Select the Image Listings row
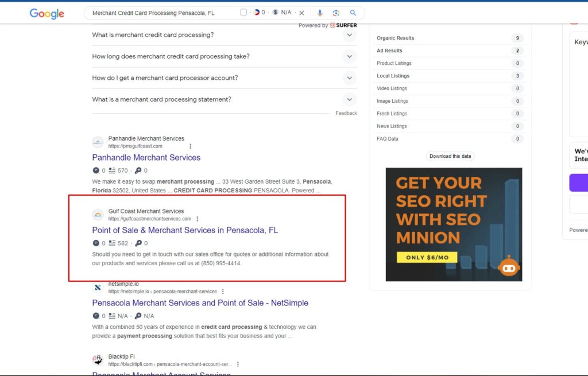Screen dimensions: 588x376 [x=450, y=101]
